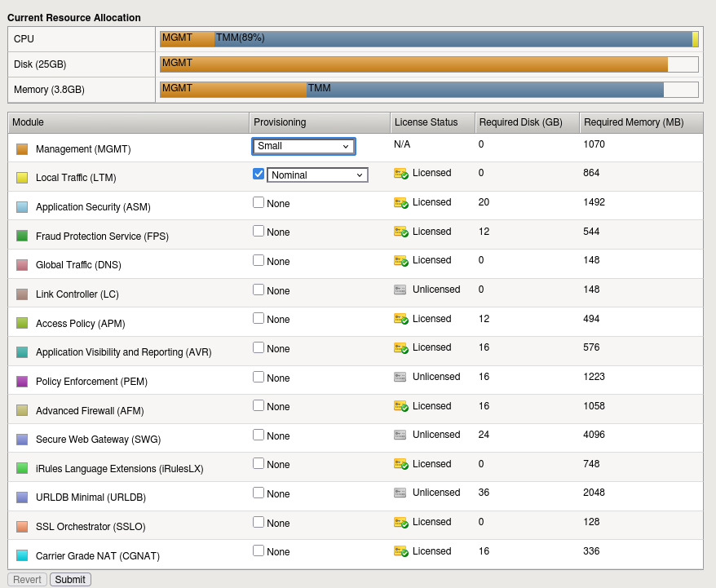The image size is (716, 588).
Task: Click the Required Memory (MB) column header
Action: pyautogui.click(x=640, y=122)
